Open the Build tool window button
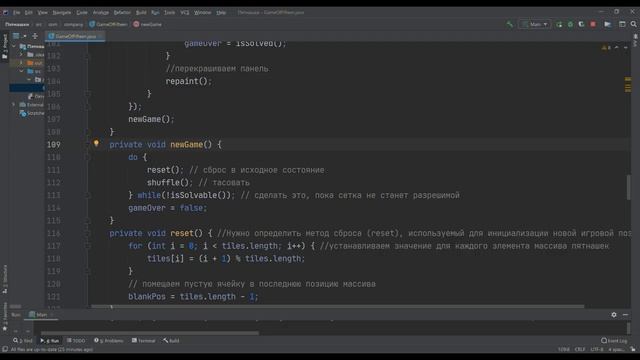 171,340
